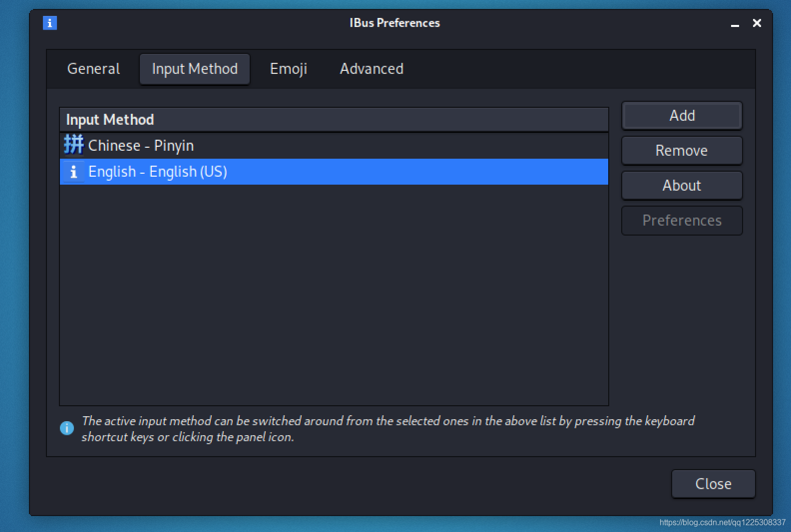Image resolution: width=791 pixels, height=532 pixels.
Task: Click the blue info icon beside hint text
Action: tap(67, 428)
